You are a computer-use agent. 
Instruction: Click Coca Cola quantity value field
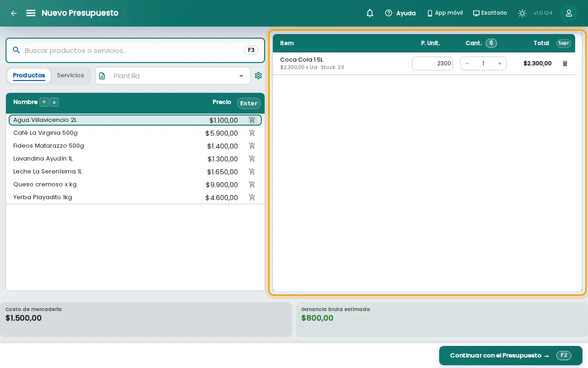click(x=483, y=63)
